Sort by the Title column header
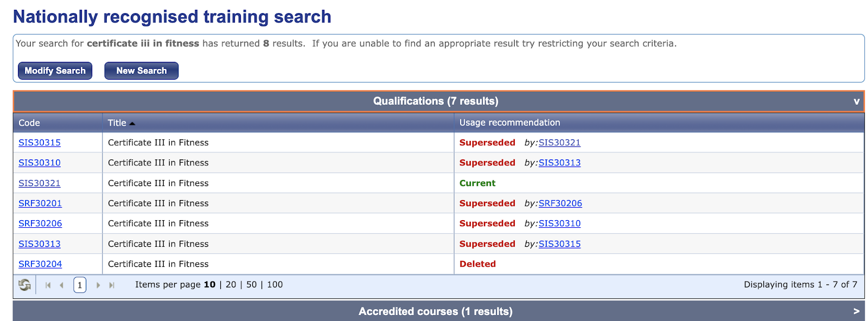The width and height of the screenshot is (868, 321). [x=117, y=123]
